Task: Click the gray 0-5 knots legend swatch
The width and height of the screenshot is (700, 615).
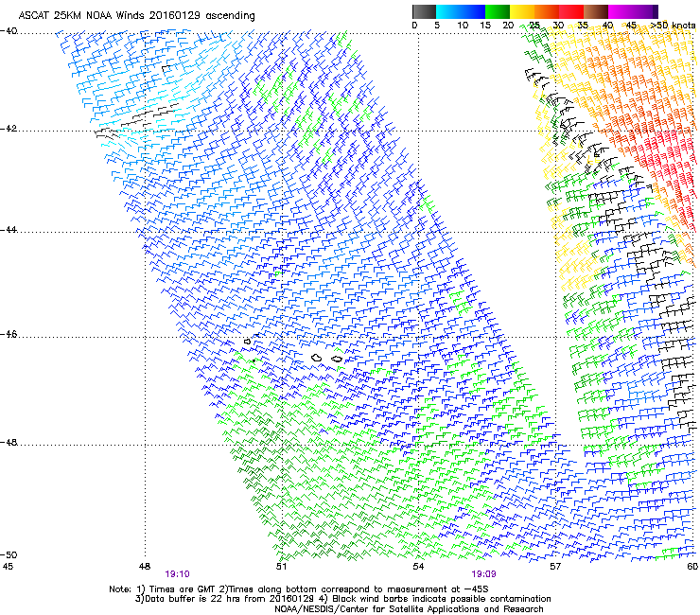Action: point(424,11)
